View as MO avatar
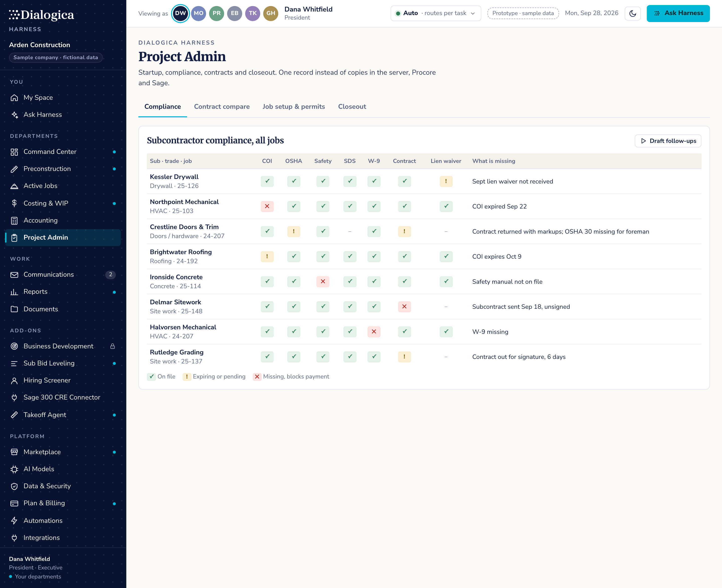Screen dimensions: 722x588 coord(199,13)
